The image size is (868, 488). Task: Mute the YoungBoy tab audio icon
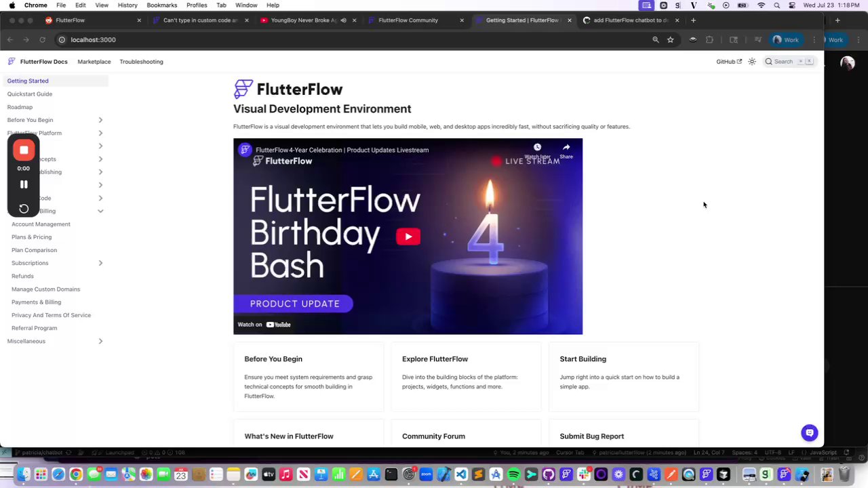[x=343, y=20]
